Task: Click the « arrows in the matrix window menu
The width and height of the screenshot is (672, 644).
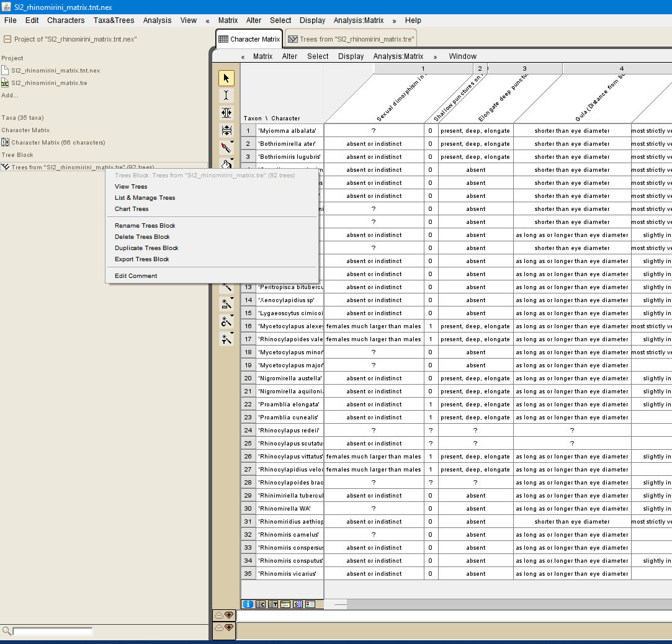Action: coord(243,56)
